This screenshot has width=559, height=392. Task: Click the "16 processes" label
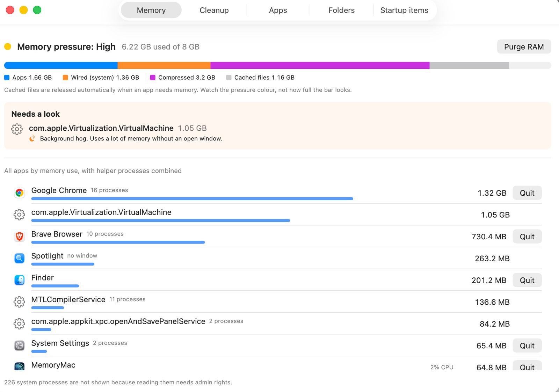tap(109, 190)
